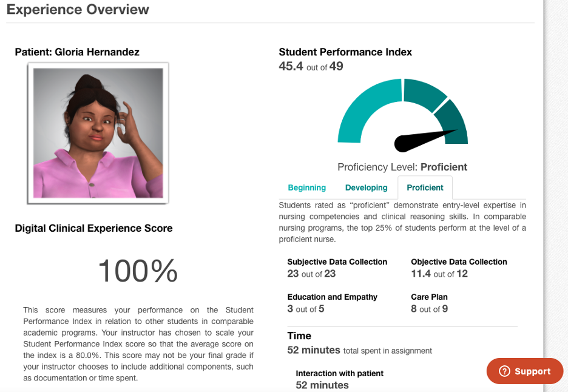Click the Subjective Data Collection score
Image resolution: width=568 pixels, height=392 pixels.
pyautogui.click(x=311, y=274)
